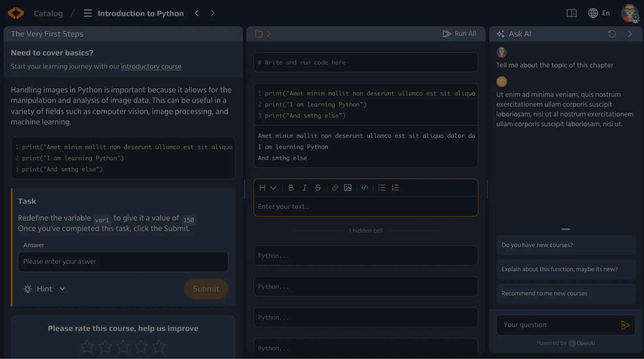The width and height of the screenshot is (644, 359).
Task: Collapse the Ask AI panel
Action: [x=630, y=34]
